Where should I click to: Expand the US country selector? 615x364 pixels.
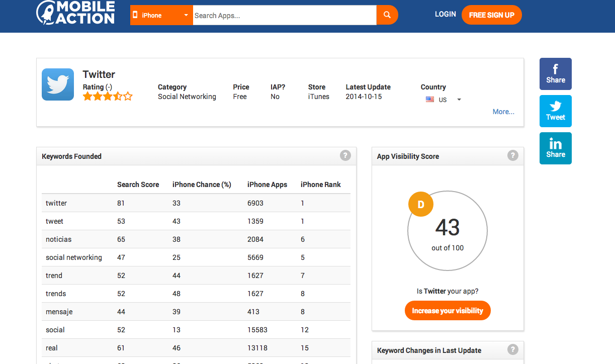click(443, 100)
